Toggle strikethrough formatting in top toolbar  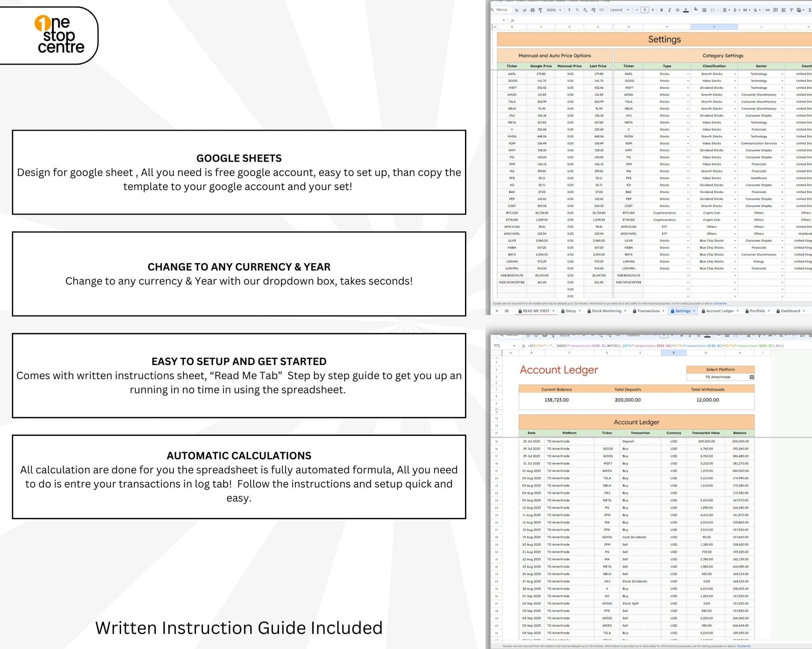coord(677,10)
